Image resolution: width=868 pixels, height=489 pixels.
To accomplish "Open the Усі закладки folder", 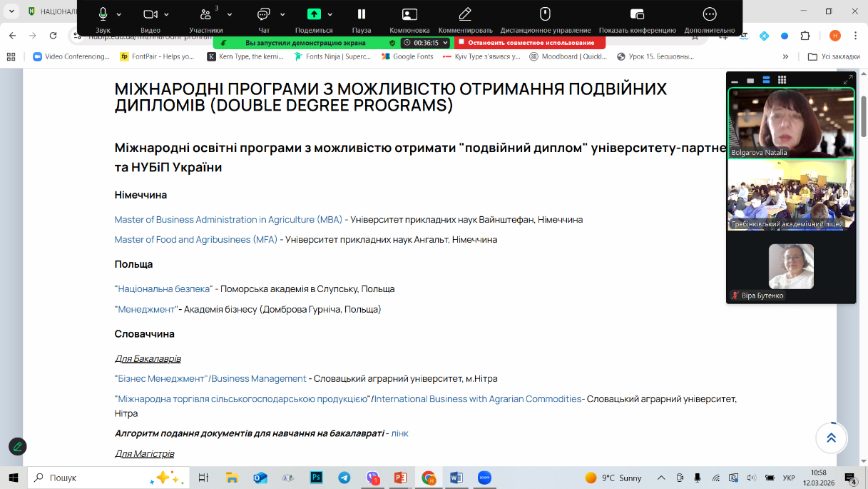I will tap(834, 56).
